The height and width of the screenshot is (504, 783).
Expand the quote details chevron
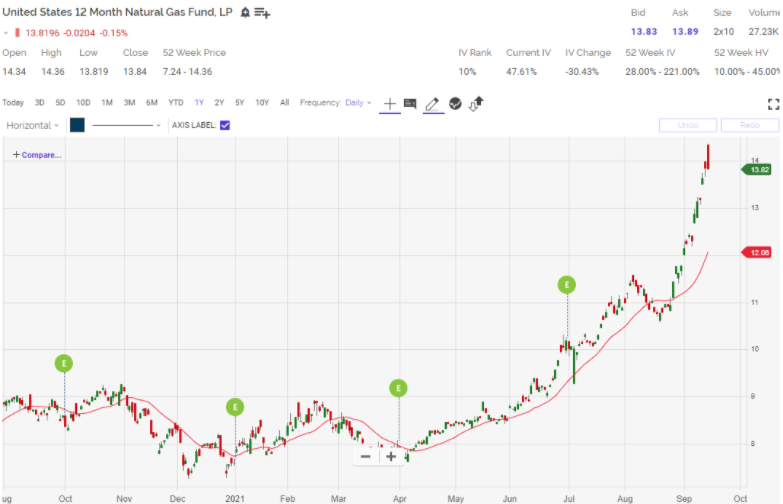coord(6,33)
